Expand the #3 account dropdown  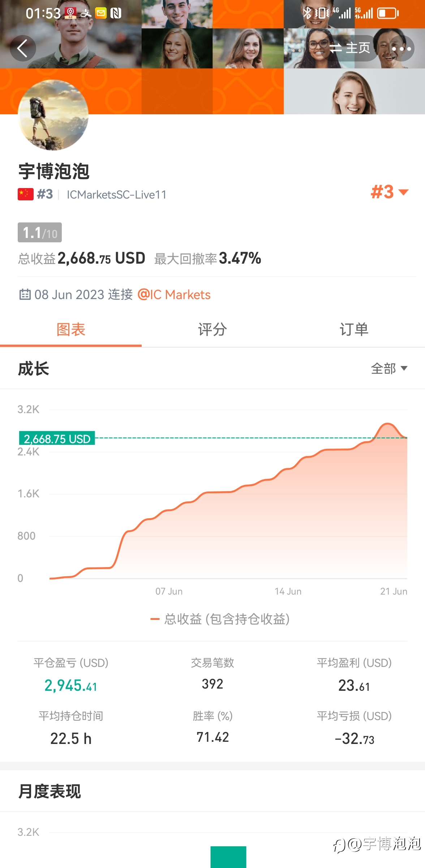click(x=390, y=192)
